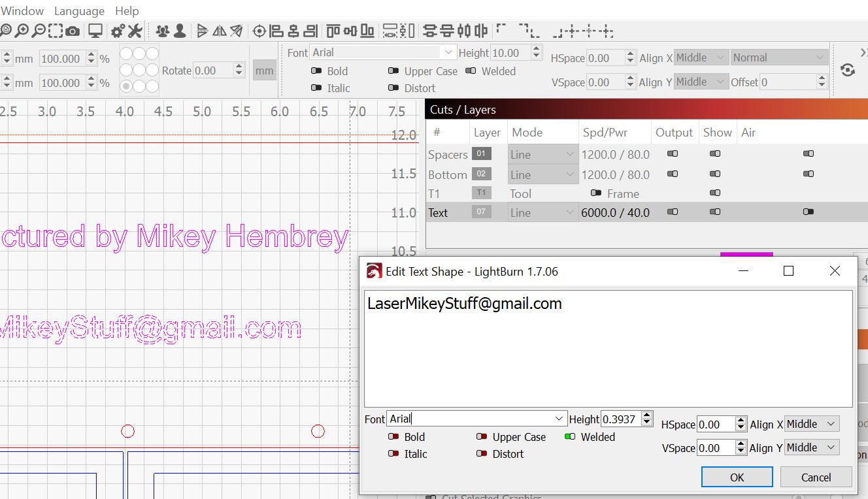Click the Zoom In magnifier icon
Screen dimensions: 868x499
22,31
